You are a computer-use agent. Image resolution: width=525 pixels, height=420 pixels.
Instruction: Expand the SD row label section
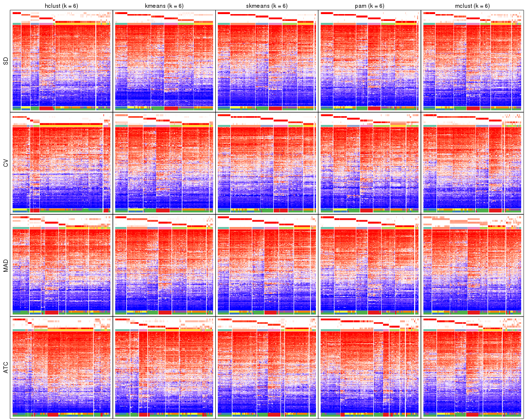pyautogui.click(x=5, y=61)
